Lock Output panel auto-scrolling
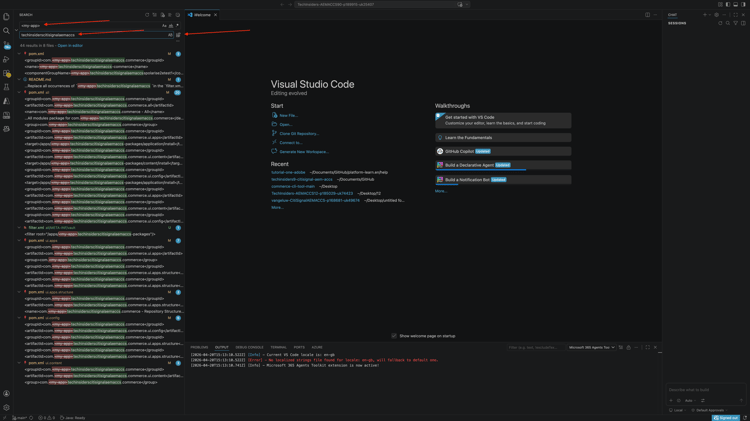Viewport: 750px width, 421px height. coord(629,347)
